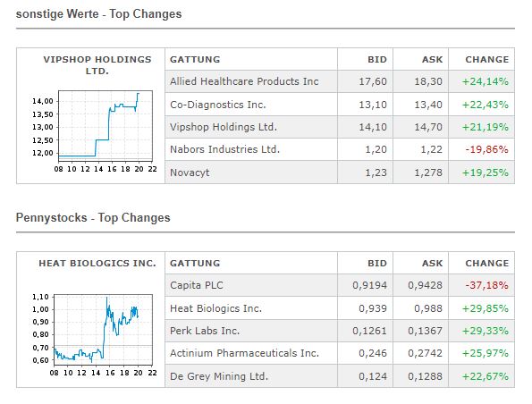Screen dimensions: 532x404
Task: Click BID column header in Pennystocks table
Action: [x=377, y=264]
